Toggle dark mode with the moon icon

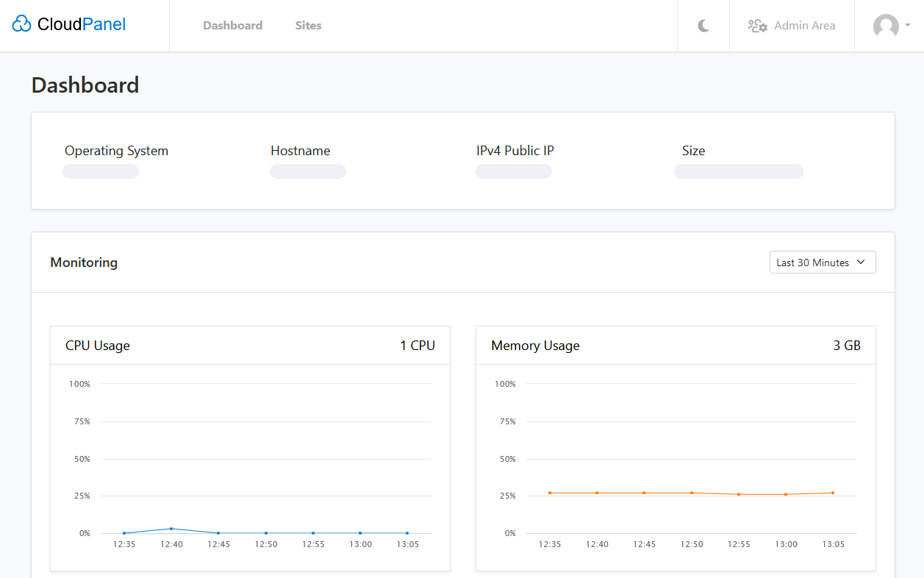tap(703, 26)
